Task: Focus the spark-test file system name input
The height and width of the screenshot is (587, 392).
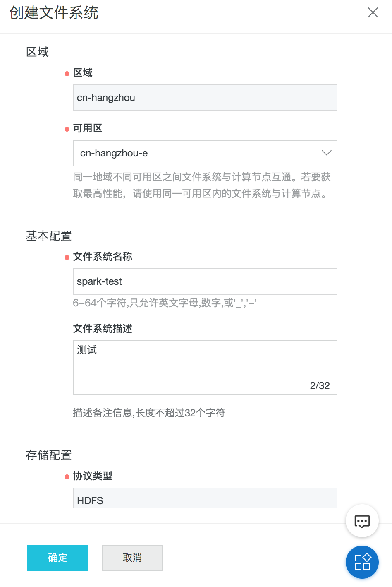Action: tap(205, 281)
